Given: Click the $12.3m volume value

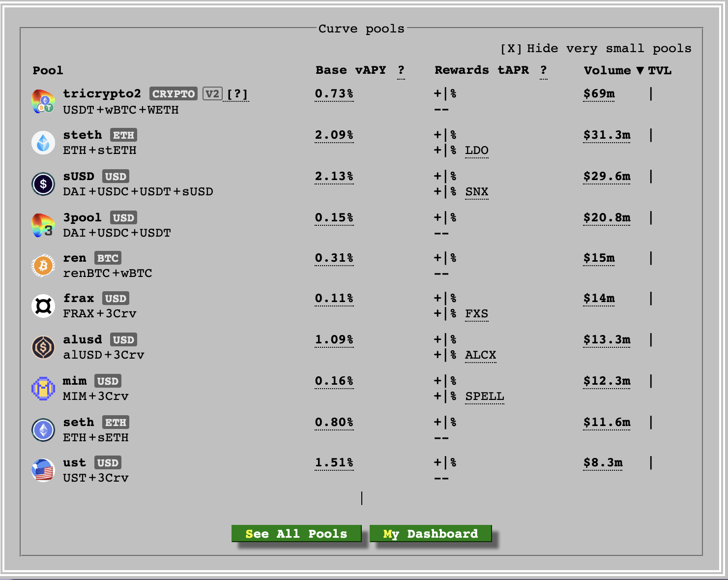Looking at the screenshot, I should click(x=607, y=381).
